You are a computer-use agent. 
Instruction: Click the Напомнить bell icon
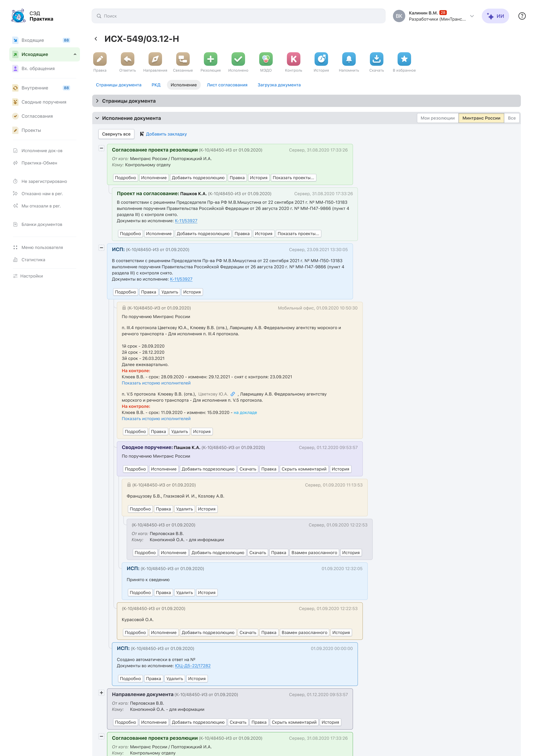tap(349, 59)
